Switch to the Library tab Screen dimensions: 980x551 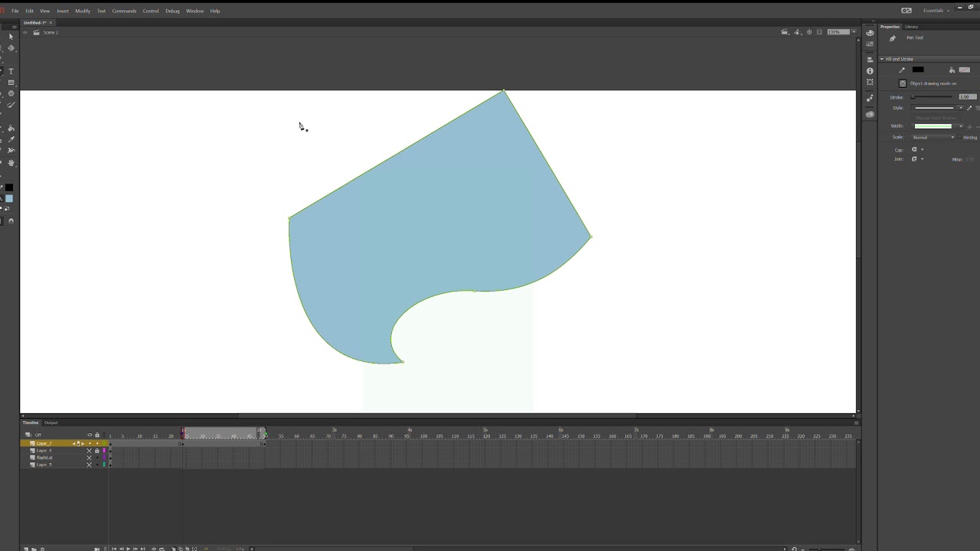coord(911,27)
